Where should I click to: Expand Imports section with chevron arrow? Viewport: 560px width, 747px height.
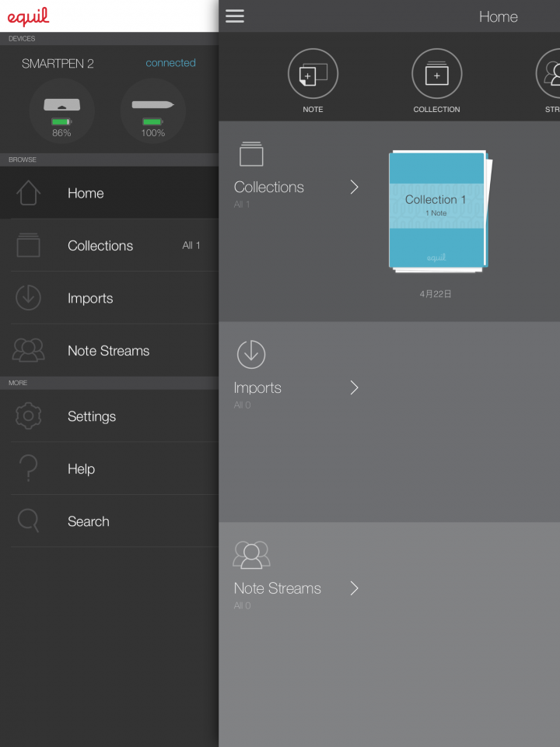click(x=355, y=388)
